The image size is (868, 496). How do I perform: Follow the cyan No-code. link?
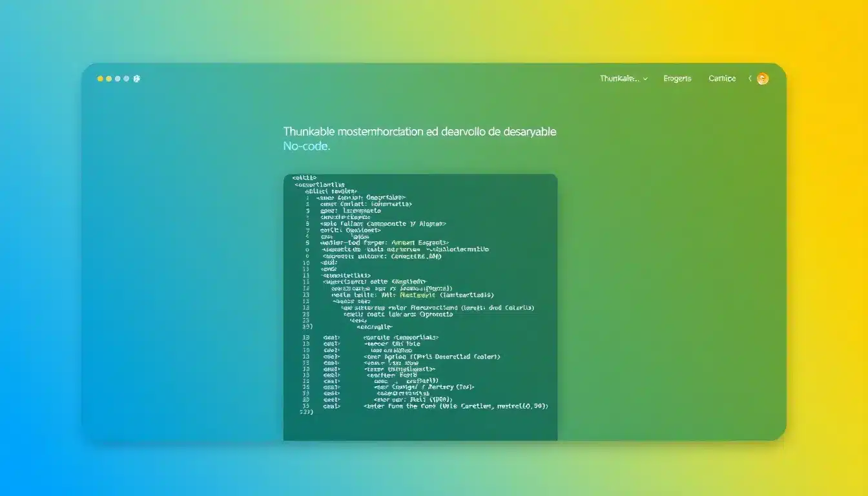click(306, 147)
